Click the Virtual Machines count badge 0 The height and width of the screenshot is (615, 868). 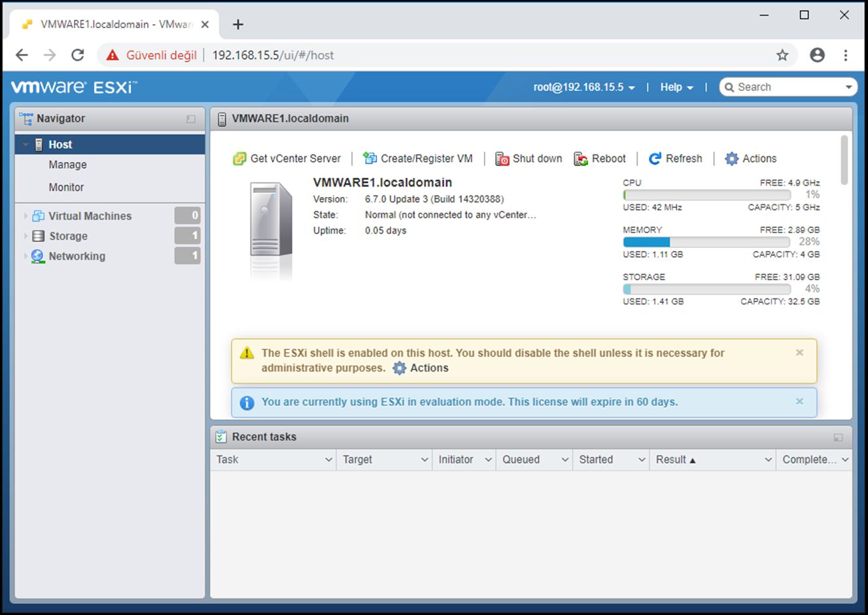(x=187, y=215)
